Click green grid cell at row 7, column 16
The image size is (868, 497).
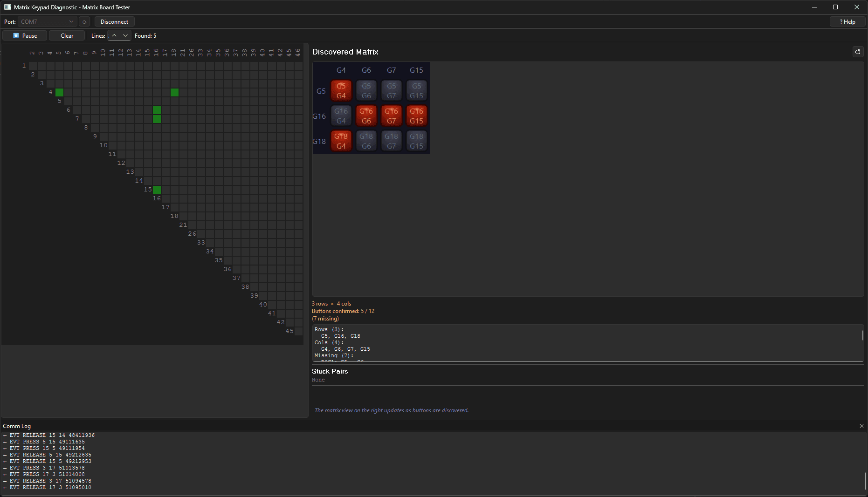pos(157,119)
